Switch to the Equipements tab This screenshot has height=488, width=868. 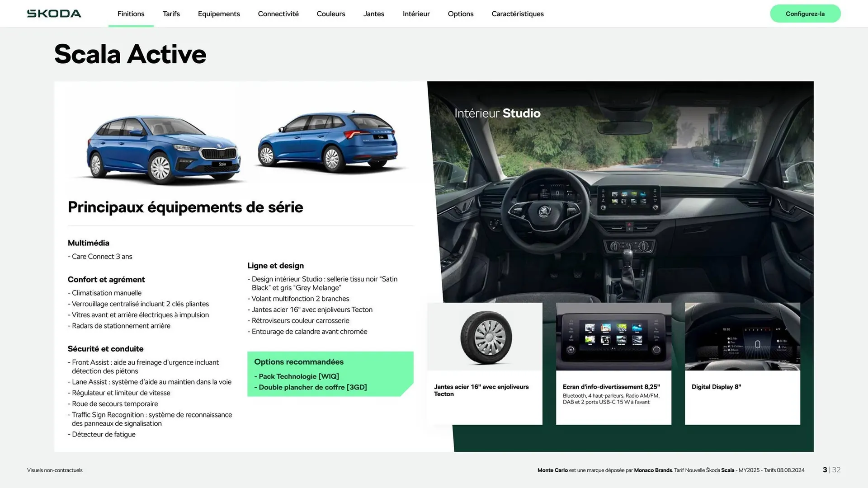click(x=218, y=14)
